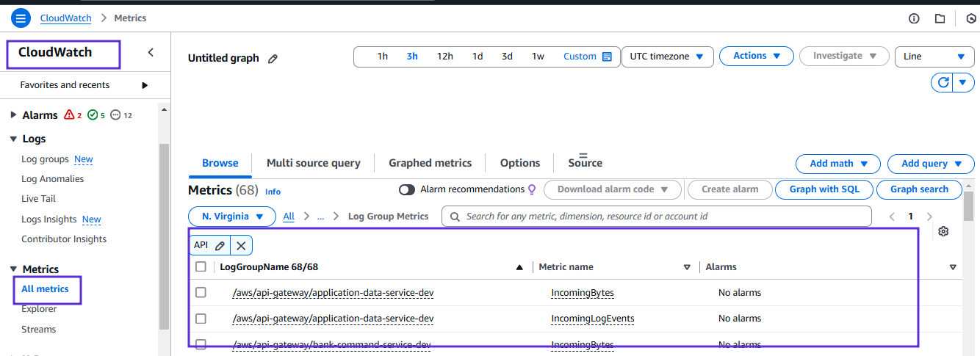Select the 1h time range

pyautogui.click(x=383, y=57)
